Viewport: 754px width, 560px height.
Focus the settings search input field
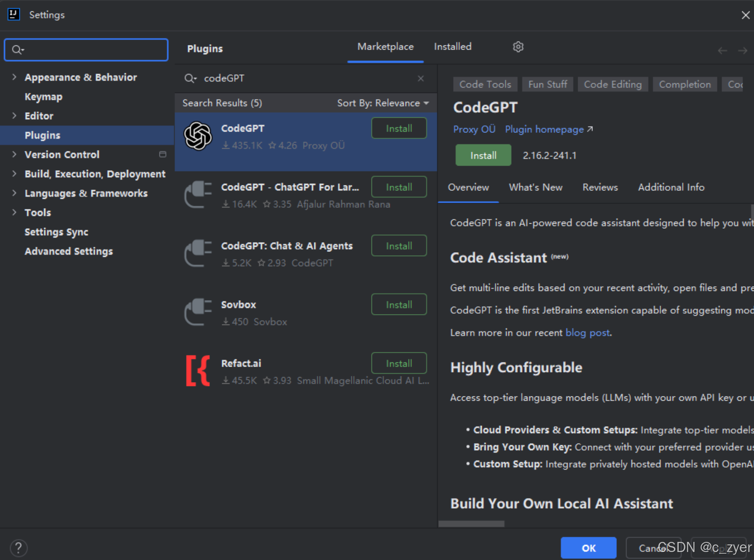pyautogui.click(x=86, y=50)
